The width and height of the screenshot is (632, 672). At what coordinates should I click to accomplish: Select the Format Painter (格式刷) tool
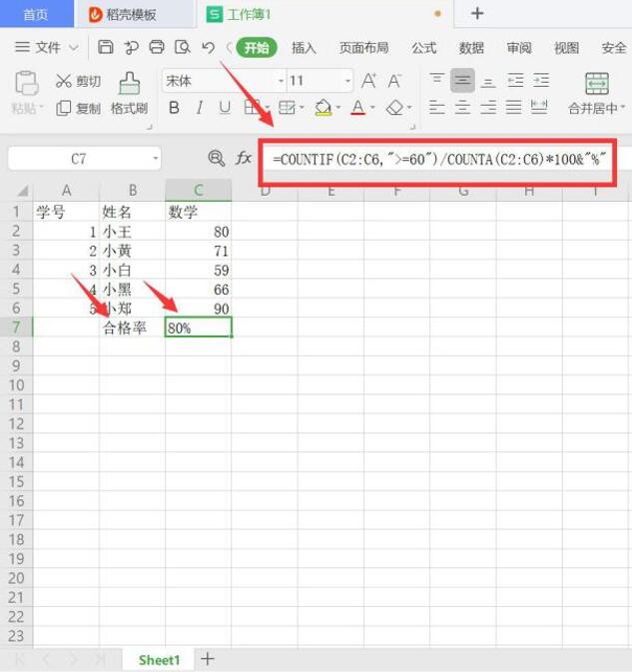click(129, 93)
